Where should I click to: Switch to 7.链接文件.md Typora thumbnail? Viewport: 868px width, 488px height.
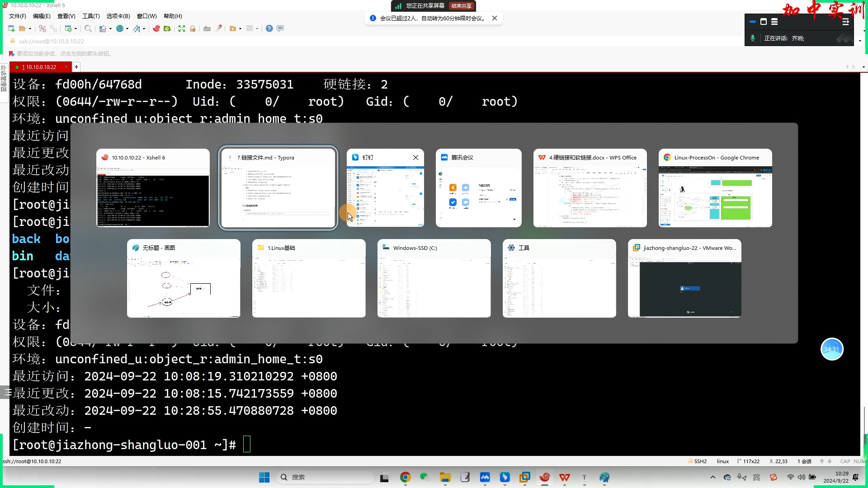pos(278,188)
